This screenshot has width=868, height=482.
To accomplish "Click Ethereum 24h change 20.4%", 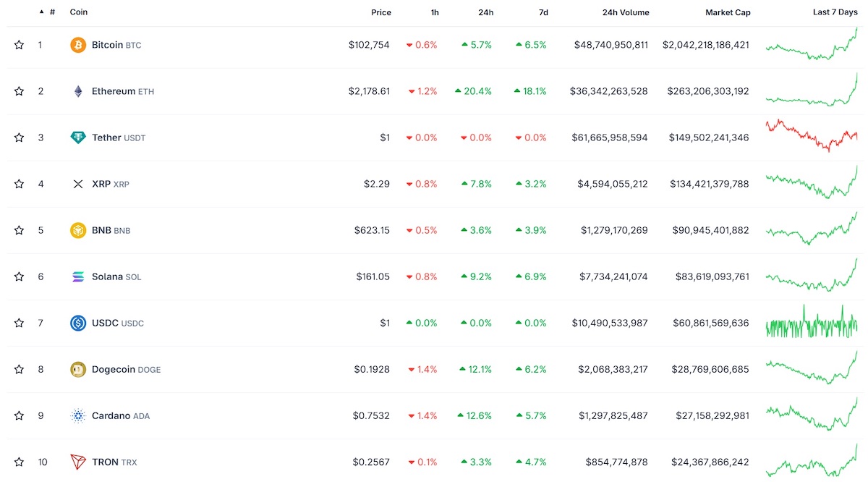I will point(474,91).
